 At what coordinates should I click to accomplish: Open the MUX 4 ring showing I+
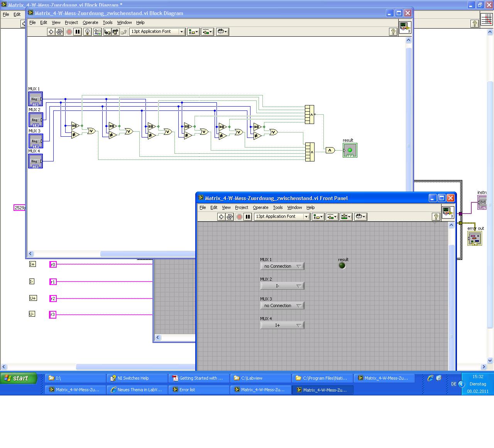click(x=282, y=325)
